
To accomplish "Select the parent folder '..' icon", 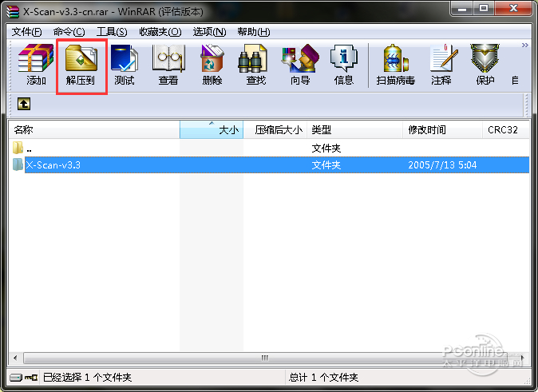I will point(18,148).
